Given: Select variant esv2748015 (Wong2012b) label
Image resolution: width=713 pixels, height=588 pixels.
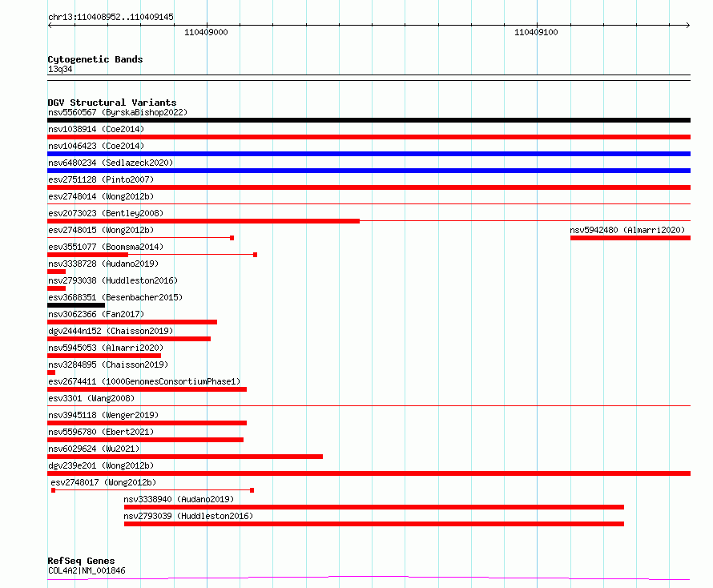Looking at the screenshot, I should click(101, 230).
